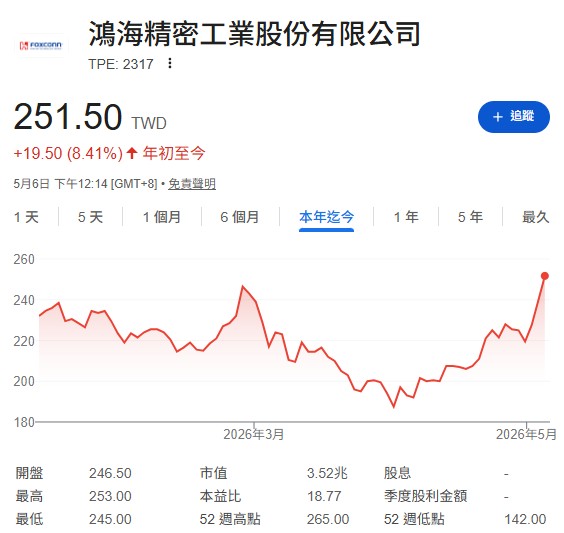Click the 180 y-axis label
564x533 pixels.
point(24,422)
